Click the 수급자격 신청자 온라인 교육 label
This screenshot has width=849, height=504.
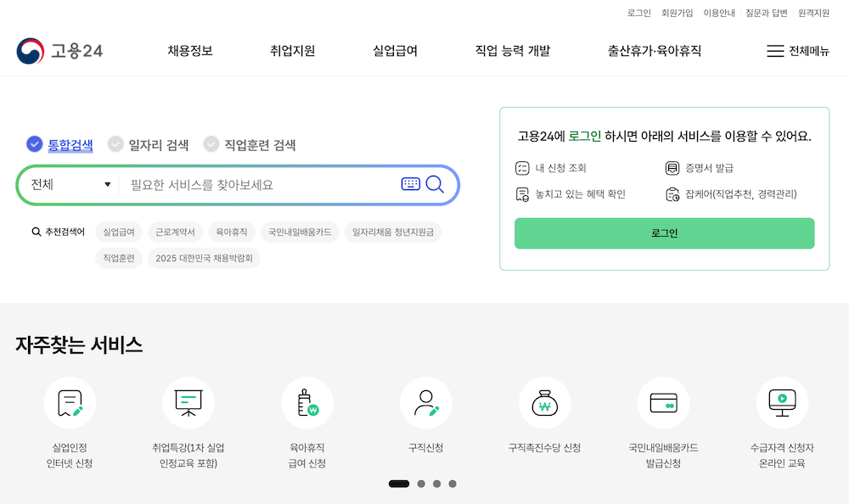coord(783,456)
